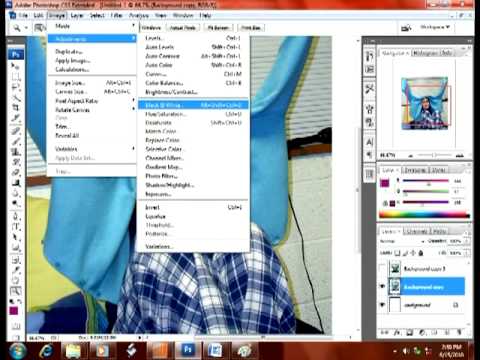Zoom out in Navigator panel
The width and height of the screenshot is (480, 360).
click(411, 156)
